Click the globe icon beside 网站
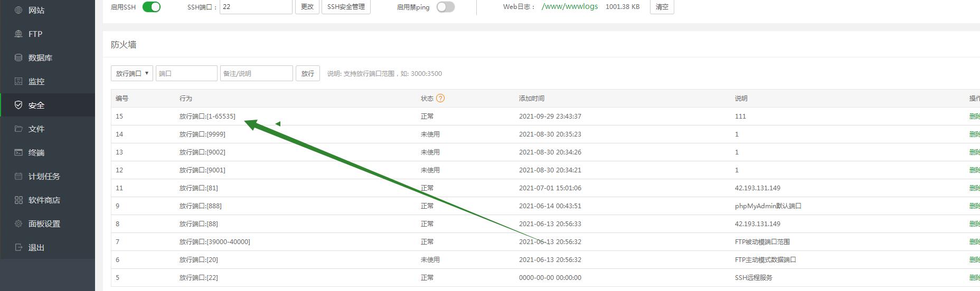The image size is (980, 291). click(x=18, y=10)
